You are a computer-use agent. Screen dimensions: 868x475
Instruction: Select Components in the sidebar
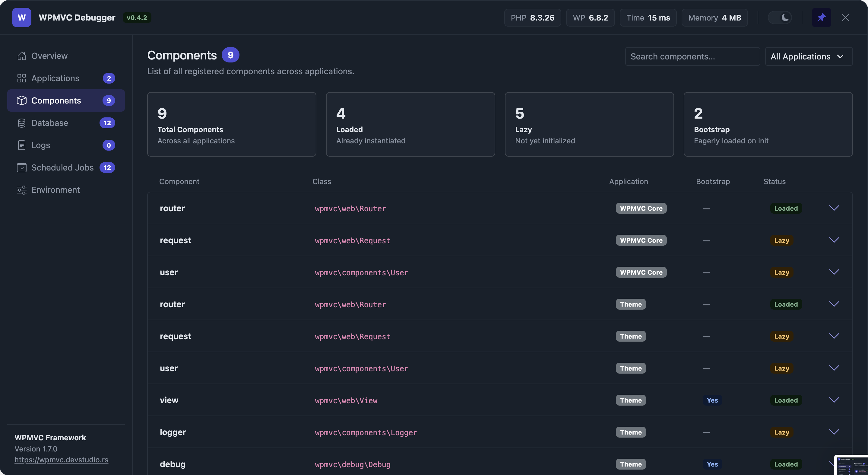pos(66,100)
